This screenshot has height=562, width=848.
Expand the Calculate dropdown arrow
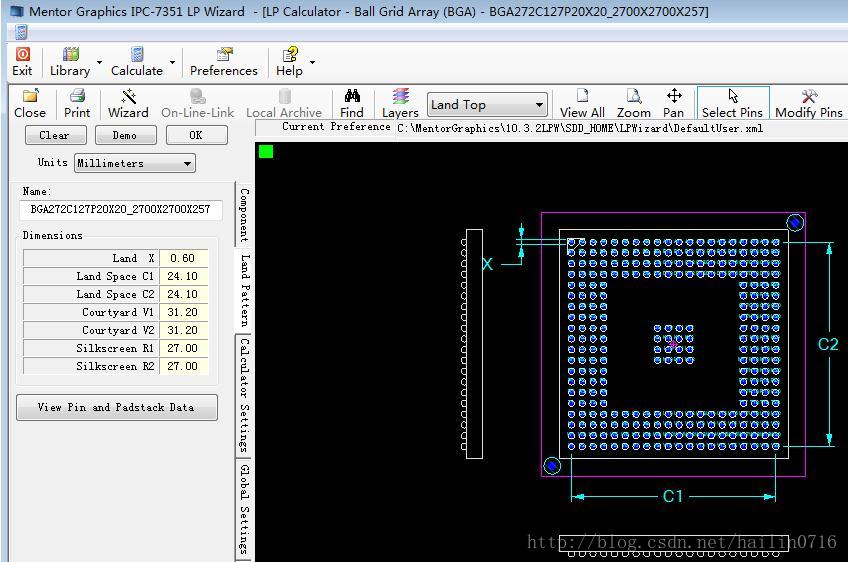[172, 62]
